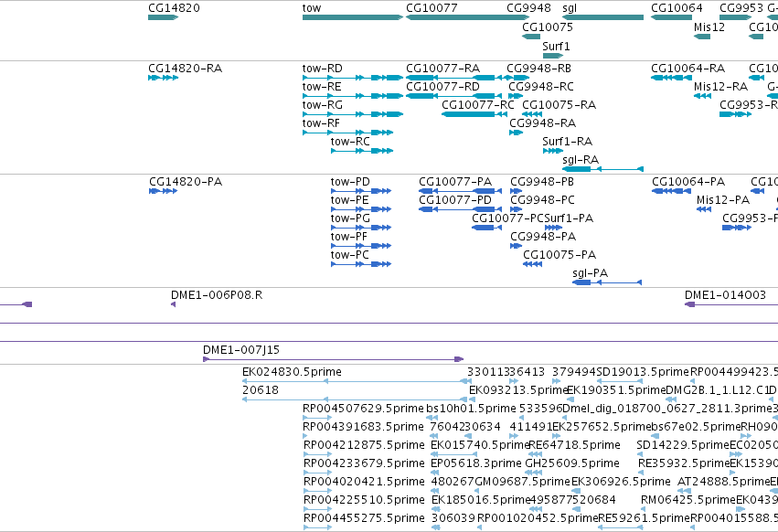Open the tow-RD transcript
Screen dimensions: 778x532
click(352, 78)
